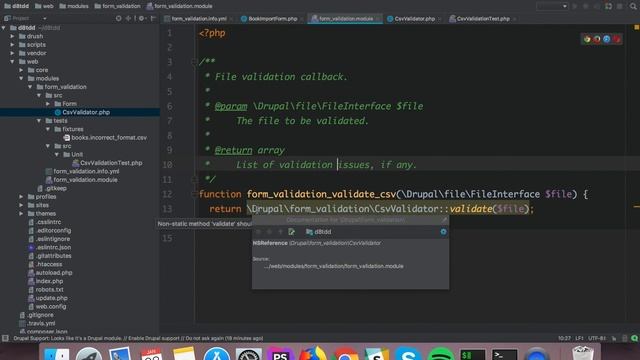Click the Debug bug icon in toolbar

pyautogui.click(x=586, y=6)
